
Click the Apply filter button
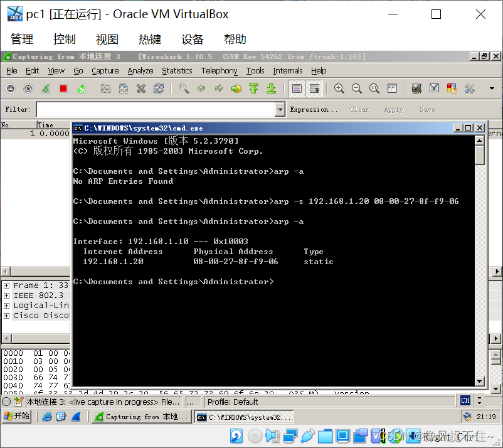[394, 109]
